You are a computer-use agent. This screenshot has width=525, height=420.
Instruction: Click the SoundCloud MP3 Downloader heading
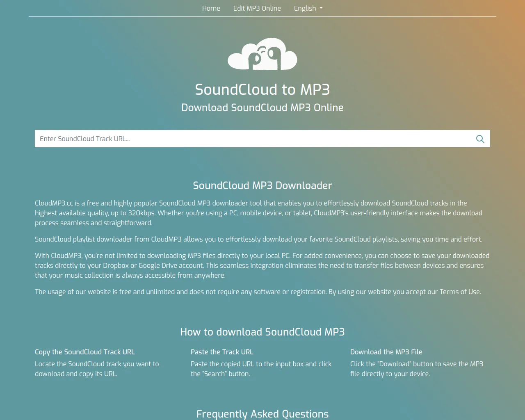pos(262,185)
